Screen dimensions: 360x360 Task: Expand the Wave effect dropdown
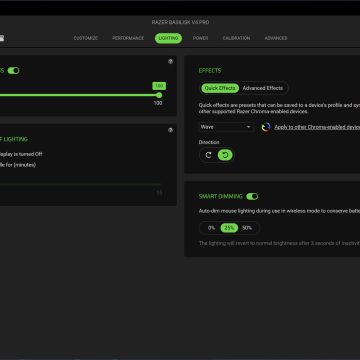pyautogui.click(x=226, y=127)
